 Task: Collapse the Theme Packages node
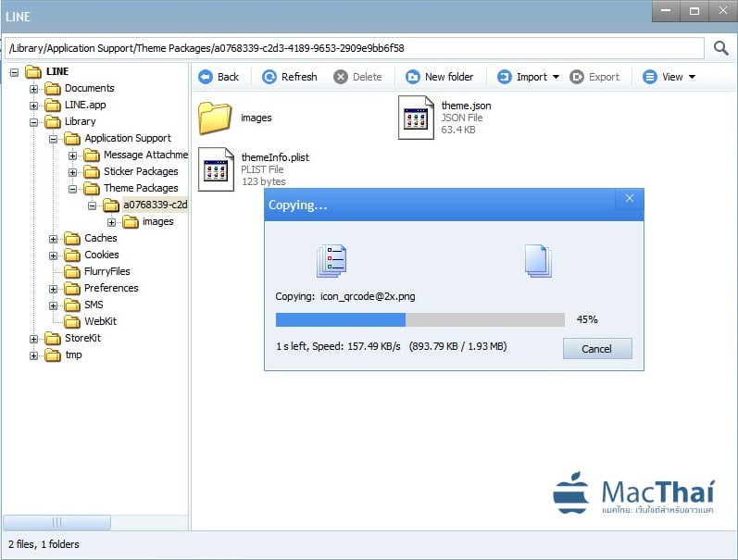click(x=72, y=189)
